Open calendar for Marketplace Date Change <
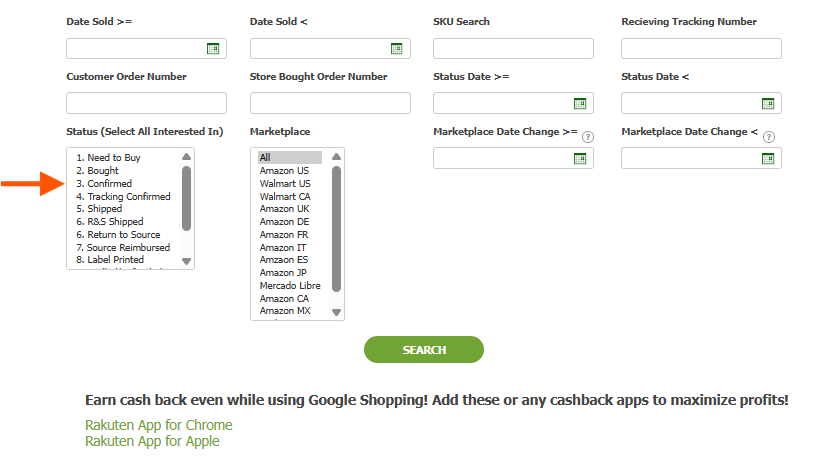 [767, 158]
